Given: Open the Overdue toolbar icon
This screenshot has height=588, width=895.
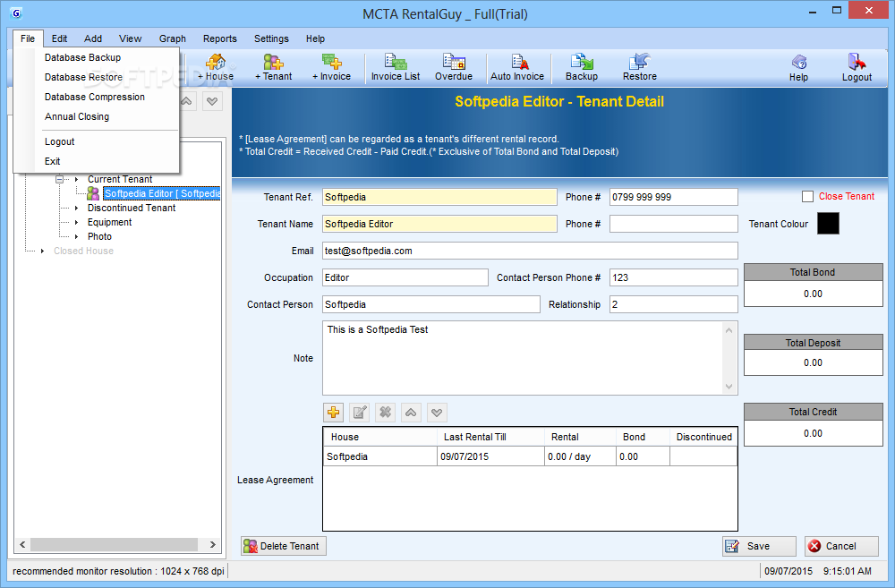Looking at the screenshot, I should (454, 67).
